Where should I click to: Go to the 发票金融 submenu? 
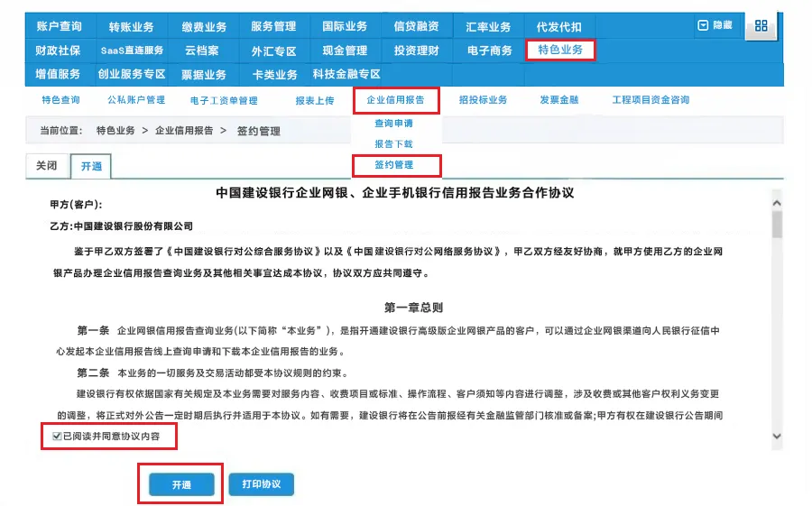pos(558,100)
